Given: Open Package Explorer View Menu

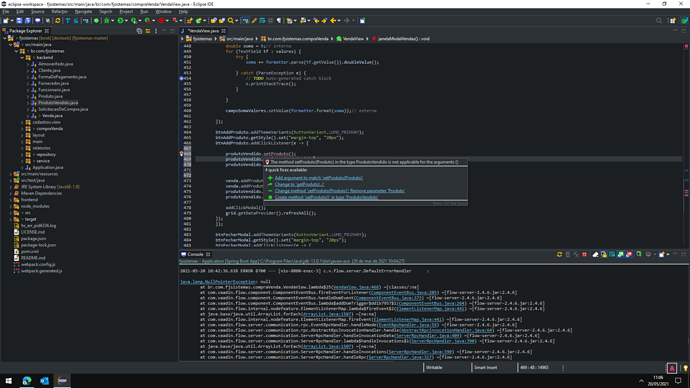Looking at the screenshot, I should 156,31.
